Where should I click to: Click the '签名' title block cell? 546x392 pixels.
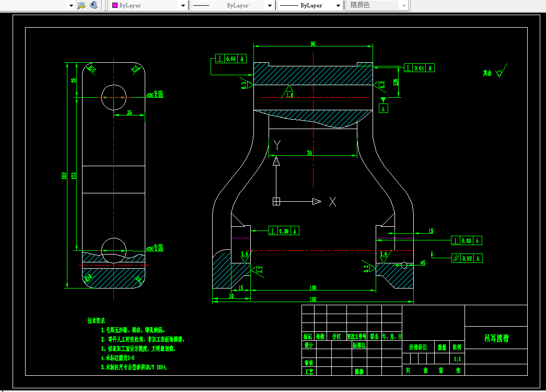[x=374, y=336]
